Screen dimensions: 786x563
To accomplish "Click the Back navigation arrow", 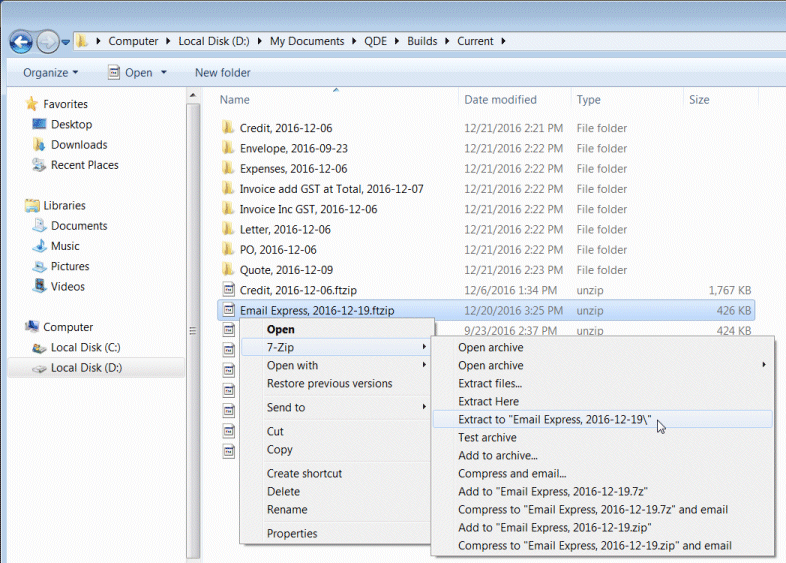I will click(x=21, y=42).
